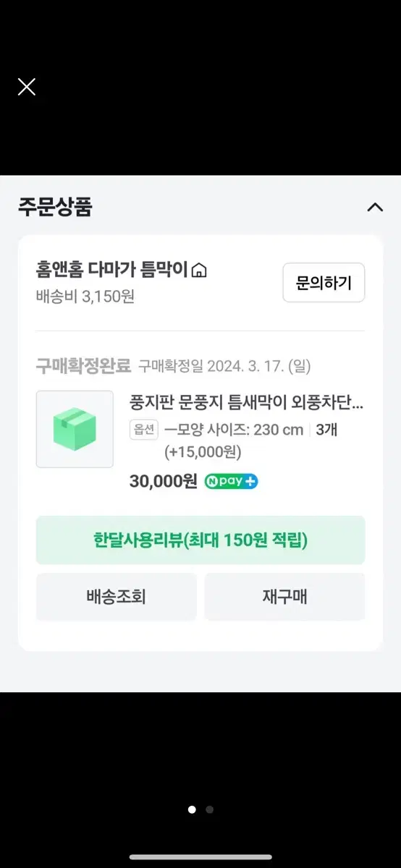Select the first page indicator dot
The image size is (401, 868).
(x=192, y=809)
